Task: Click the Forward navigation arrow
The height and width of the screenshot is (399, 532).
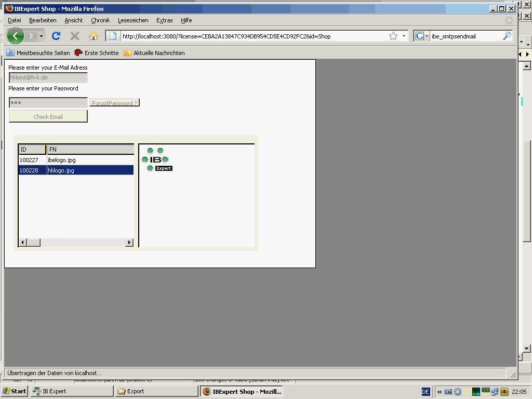Action: (31, 36)
